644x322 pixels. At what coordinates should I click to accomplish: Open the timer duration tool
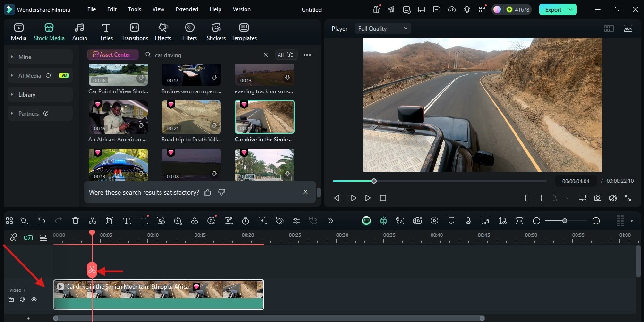pyautogui.click(x=246, y=221)
